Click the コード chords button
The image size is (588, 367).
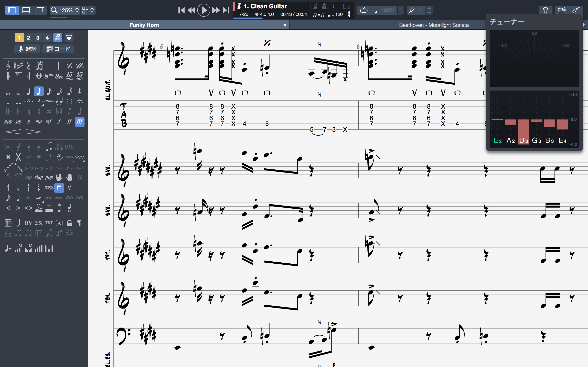58,49
